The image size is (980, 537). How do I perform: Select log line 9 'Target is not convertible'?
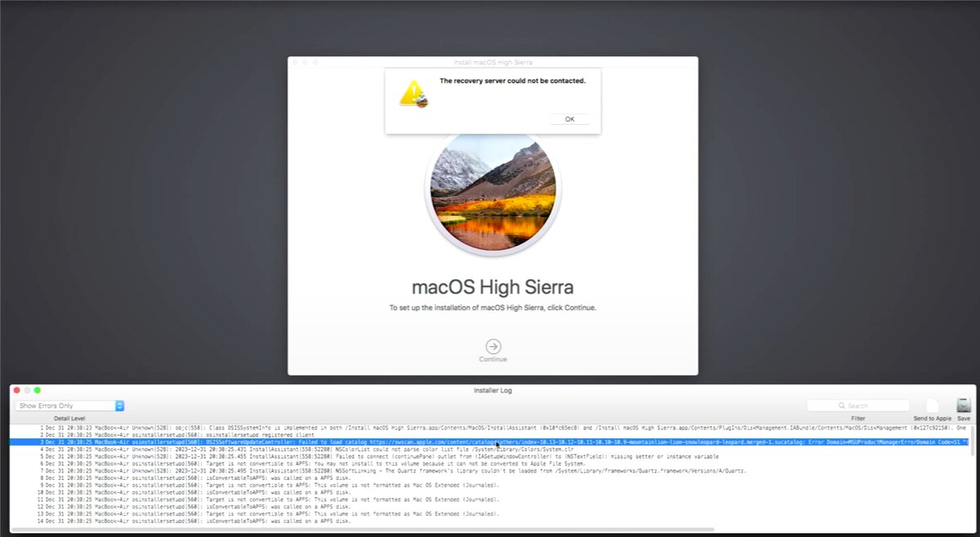click(x=490, y=486)
